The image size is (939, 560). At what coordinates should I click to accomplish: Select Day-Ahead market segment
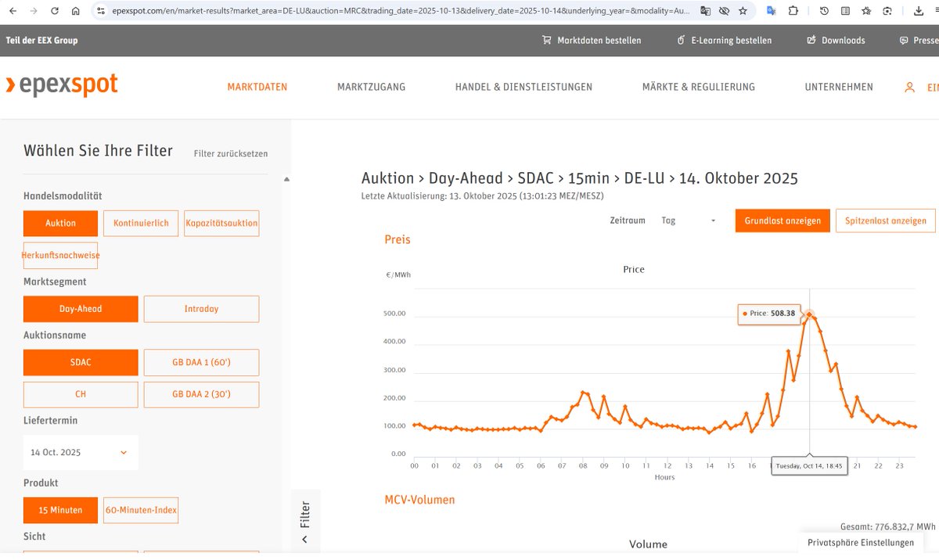tap(81, 309)
